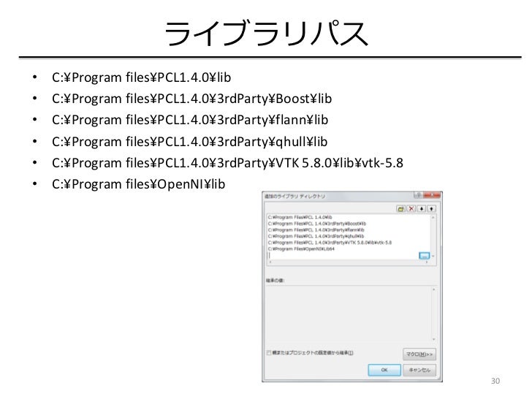Viewport: 532px width, 399px height.
Task: Click the inherited values box scrollbar down arrow
Action: (433, 339)
